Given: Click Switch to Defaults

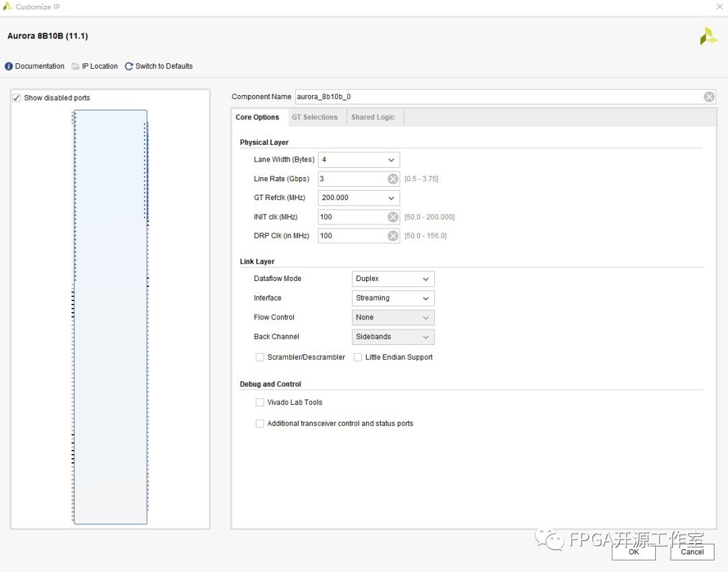Looking at the screenshot, I should pos(164,66).
